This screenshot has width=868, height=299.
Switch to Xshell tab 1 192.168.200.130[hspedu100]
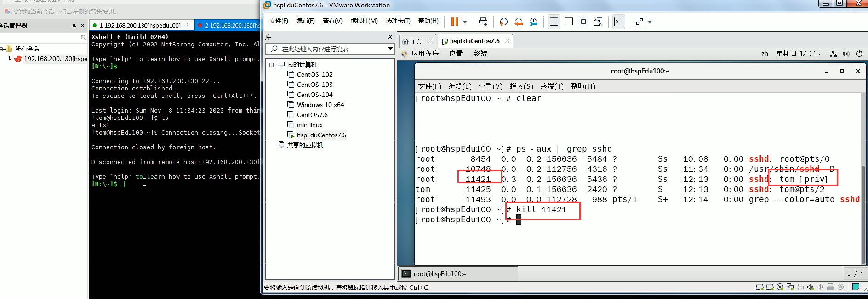click(x=142, y=25)
